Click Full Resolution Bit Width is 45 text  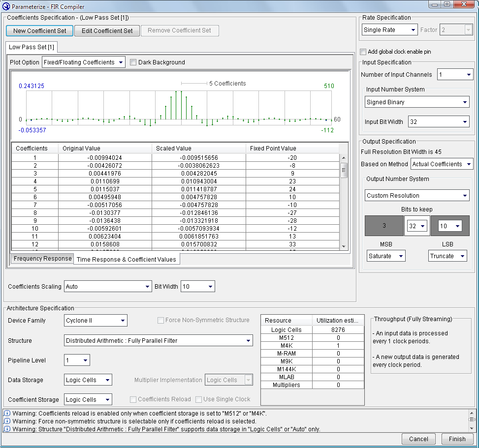point(401,151)
